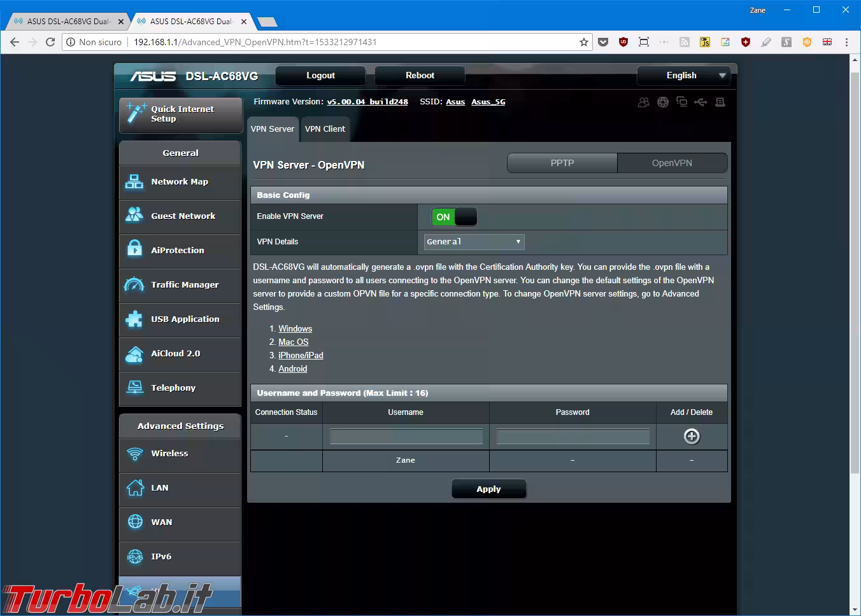Click the Network Map sidebar icon
Screen dimensions: 861x616
[x=134, y=182]
